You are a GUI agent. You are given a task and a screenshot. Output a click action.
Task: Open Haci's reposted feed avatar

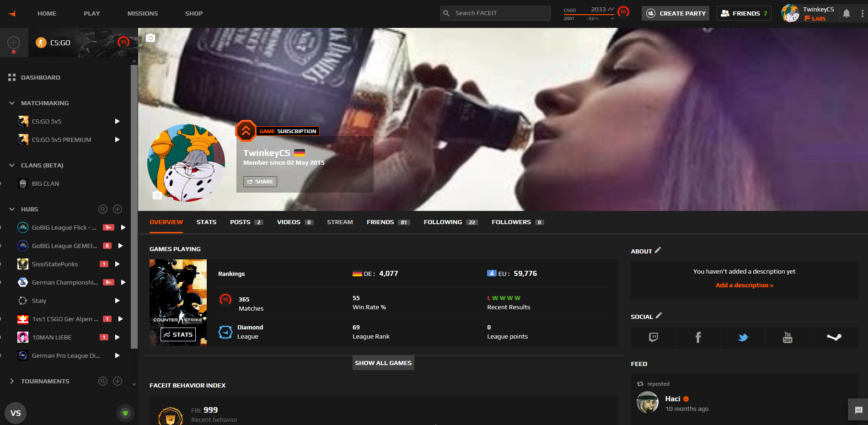point(648,402)
